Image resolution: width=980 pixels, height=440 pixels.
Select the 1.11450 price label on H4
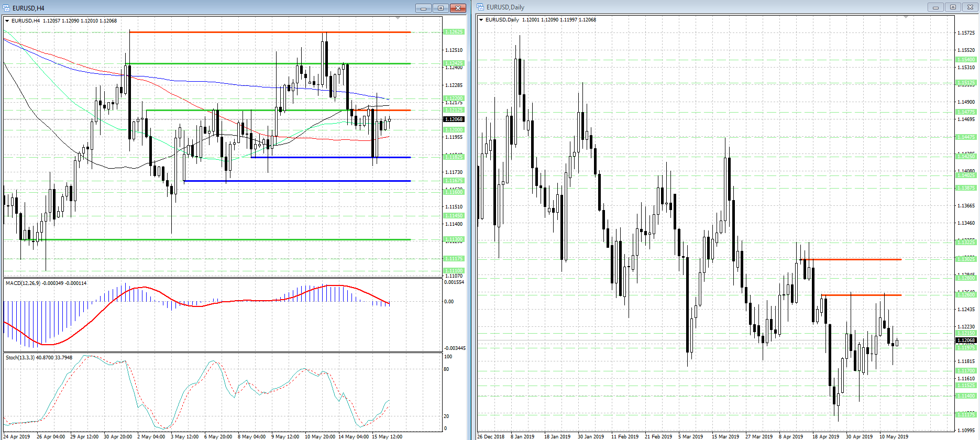[x=454, y=216]
